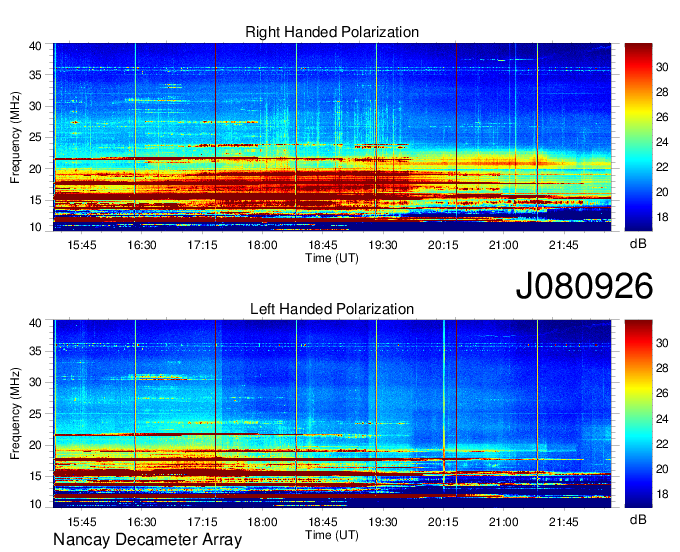Image resolution: width=680 pixels, height=552 pixels.
Task: Click the bottom plot's 'Time (UT)' axis label
Action: (x=332, y=535)
